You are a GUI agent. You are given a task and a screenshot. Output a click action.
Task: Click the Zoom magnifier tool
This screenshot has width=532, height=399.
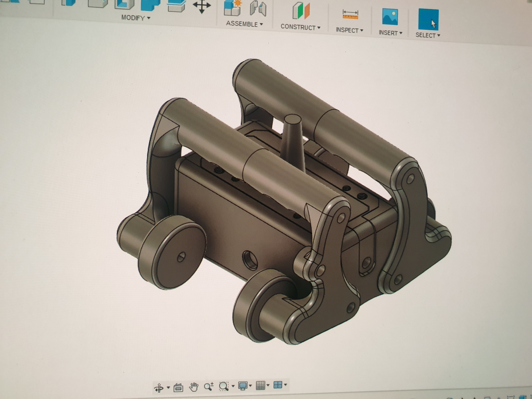(208, 386)
